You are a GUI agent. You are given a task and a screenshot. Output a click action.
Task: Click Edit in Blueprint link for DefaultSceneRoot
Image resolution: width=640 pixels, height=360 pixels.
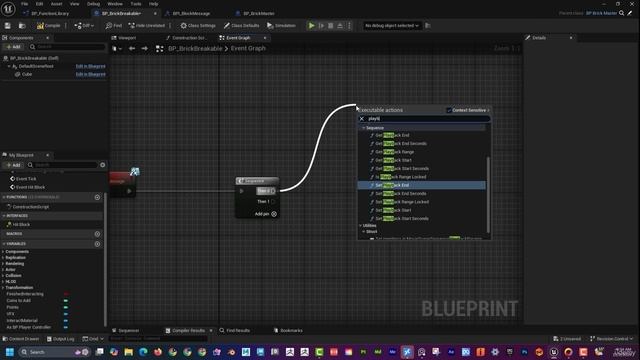point(91,66)
